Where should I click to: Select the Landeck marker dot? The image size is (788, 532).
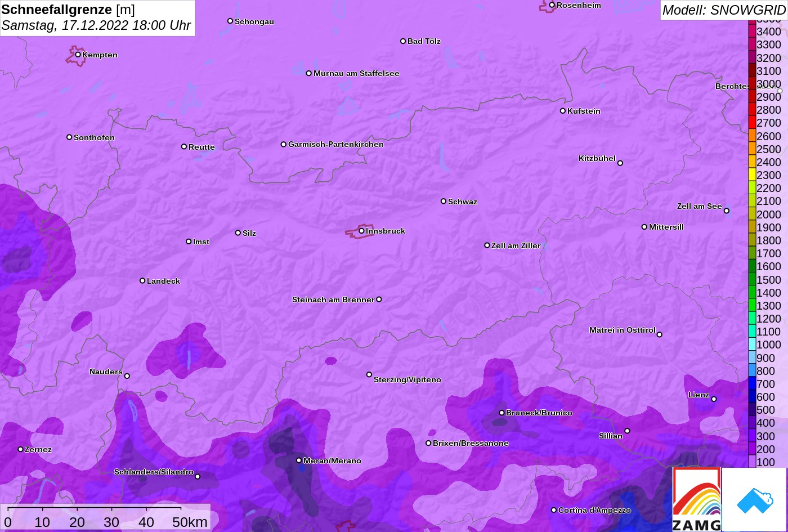[x=142, y=281]
